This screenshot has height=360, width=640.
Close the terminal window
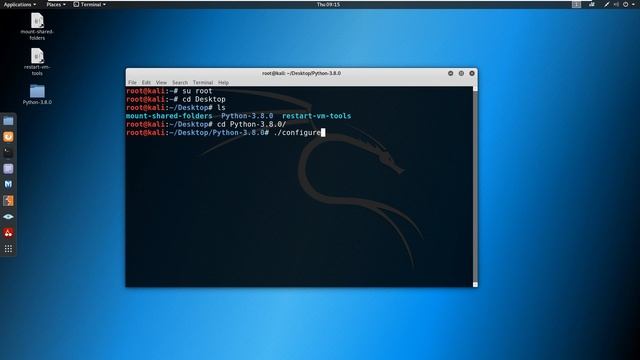coord(472,73)
